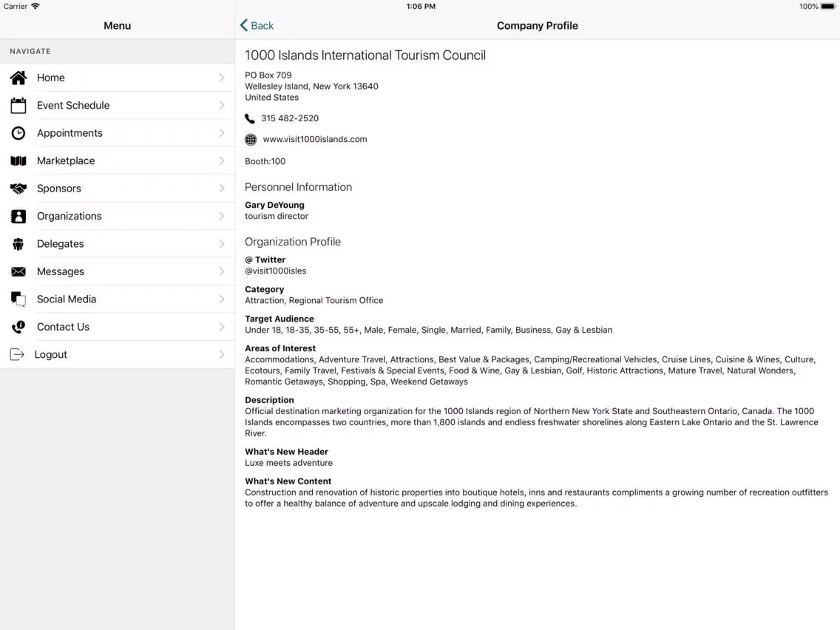Image resolution: width=840 pixels, height=630 pixels.
Task: Tap the battery indicator in the status bar
Action: [x=828, y=7]
